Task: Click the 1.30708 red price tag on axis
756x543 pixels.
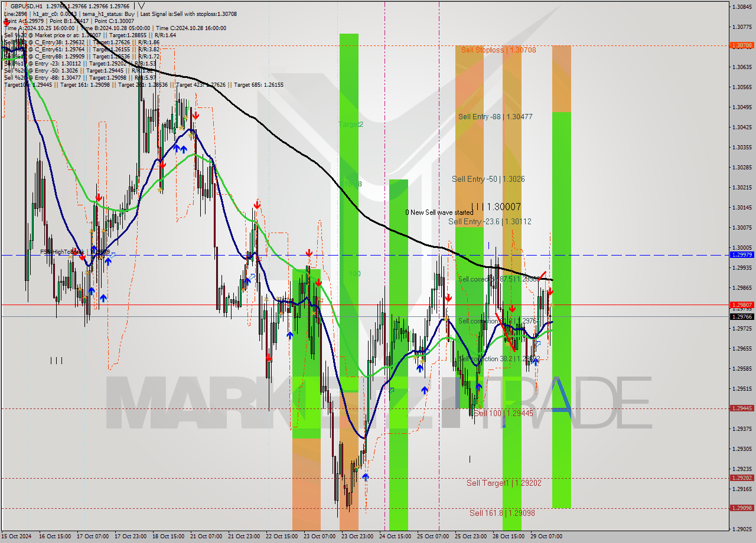Action: click(x=741, y=45)
